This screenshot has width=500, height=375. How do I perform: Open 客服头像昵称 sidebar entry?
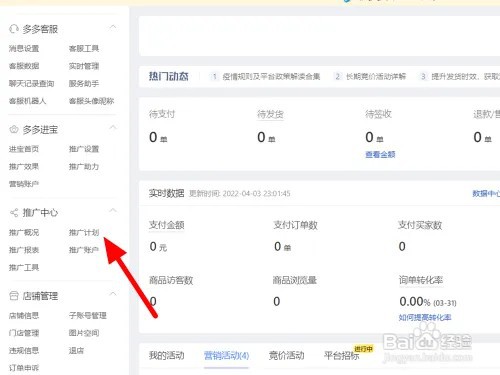[91, 101]
